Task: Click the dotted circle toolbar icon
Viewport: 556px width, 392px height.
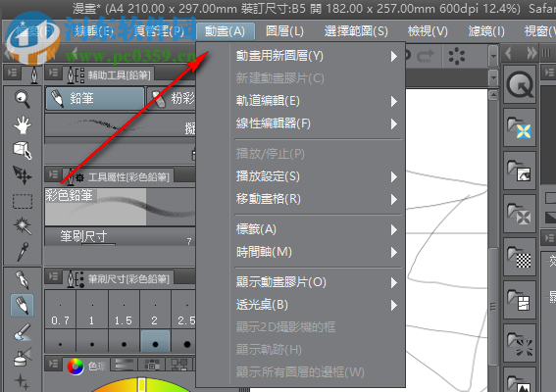Action: tap(457, 56)
